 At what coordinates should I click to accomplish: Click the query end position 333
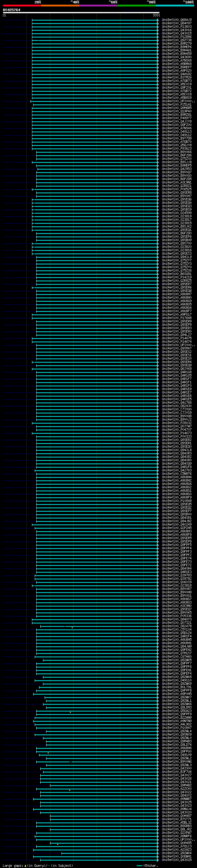(x=155, y=15)
